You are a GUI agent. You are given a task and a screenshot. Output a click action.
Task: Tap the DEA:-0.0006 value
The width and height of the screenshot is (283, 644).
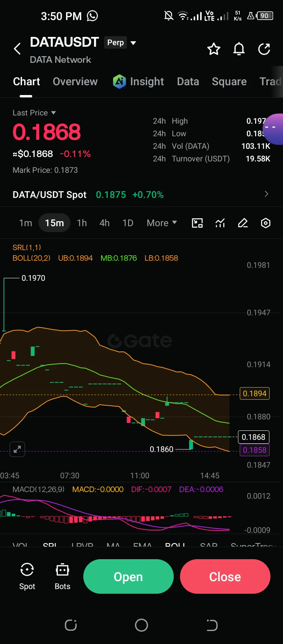pos(201,490)
